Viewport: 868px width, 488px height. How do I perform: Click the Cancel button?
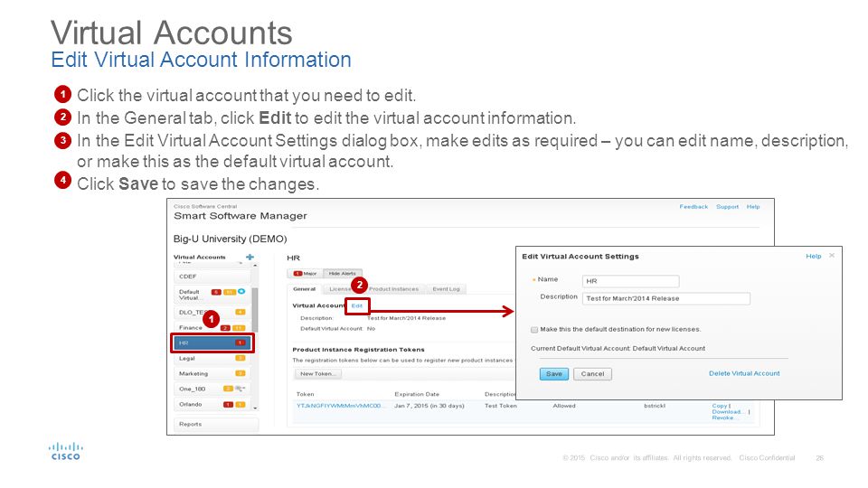click(592, 374)
